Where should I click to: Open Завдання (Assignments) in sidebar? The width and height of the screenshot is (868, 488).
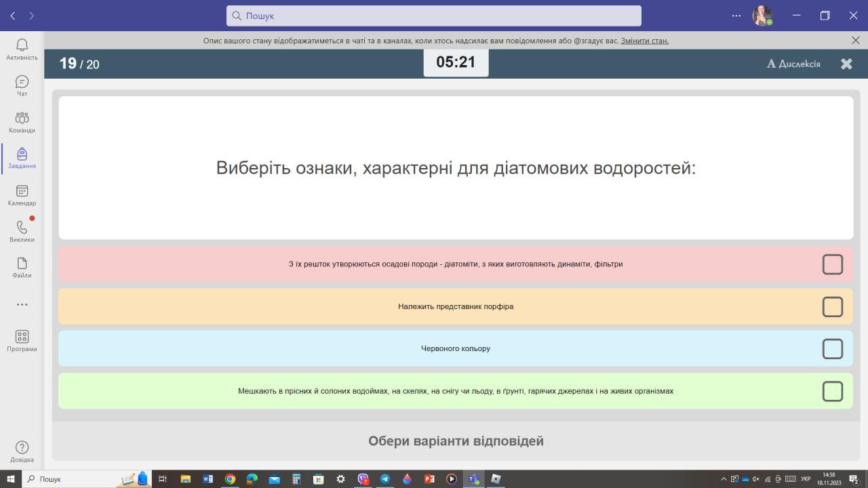(x=22, y=159)
